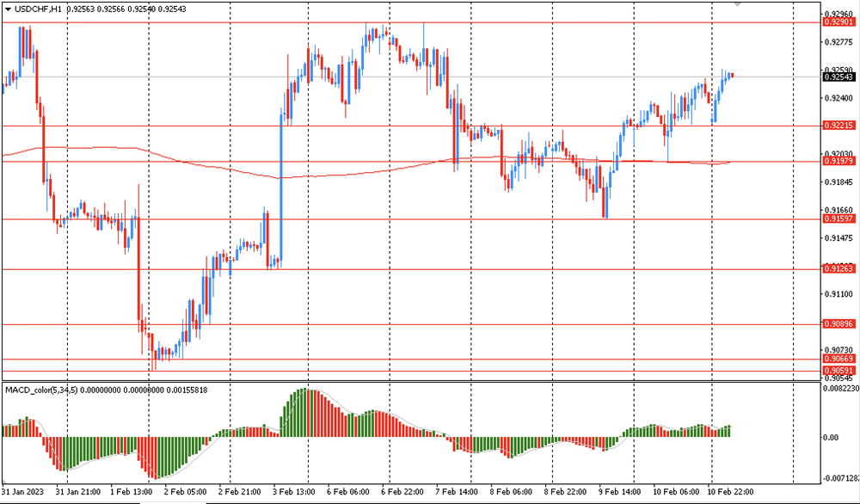
Task: Select the 0.92215 horizontal level label
Action: tap(838, 126)
